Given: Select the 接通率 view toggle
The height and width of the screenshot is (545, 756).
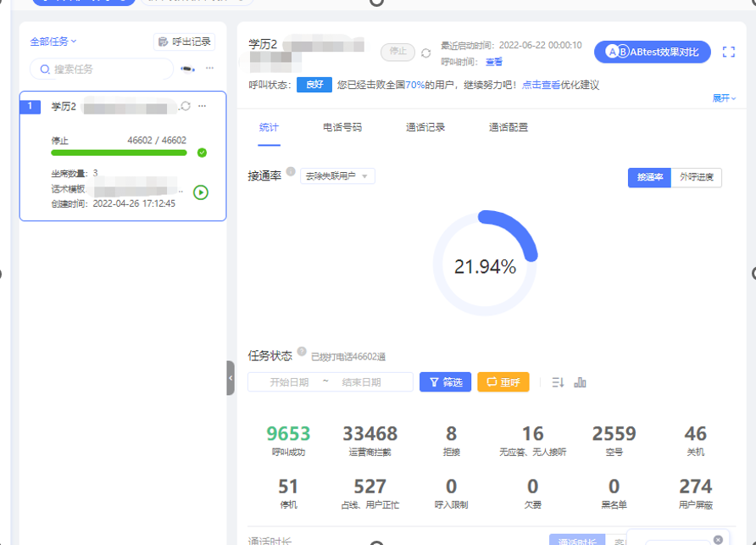Looking at the screenshot, I should click(x=649, y=177).
